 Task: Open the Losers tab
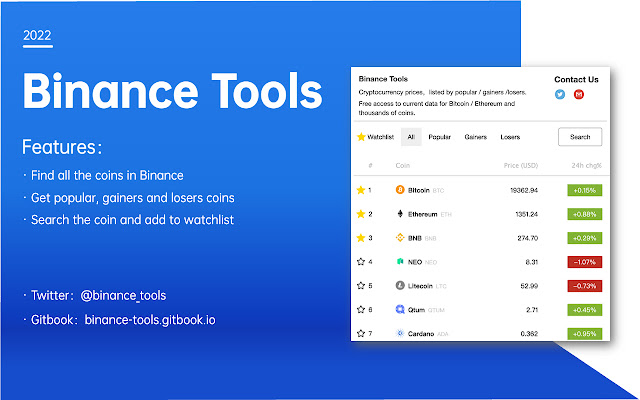coord(510,137)
